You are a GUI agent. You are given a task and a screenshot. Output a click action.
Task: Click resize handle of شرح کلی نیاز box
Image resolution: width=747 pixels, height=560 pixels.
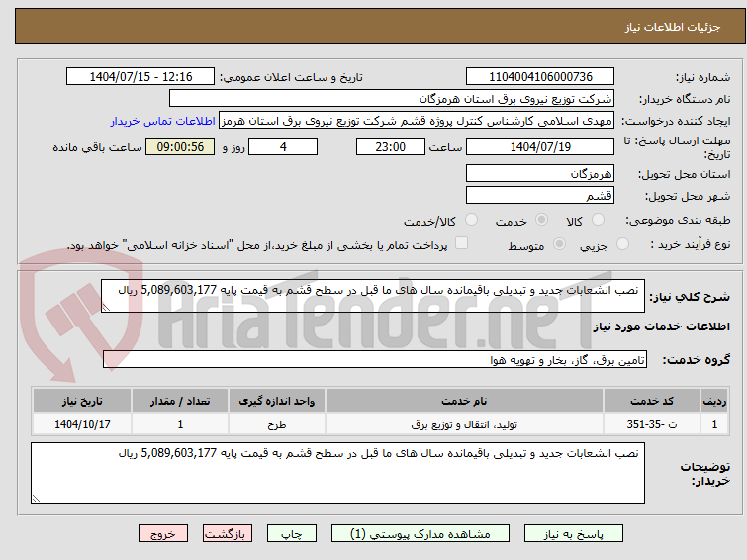(106, 308)
